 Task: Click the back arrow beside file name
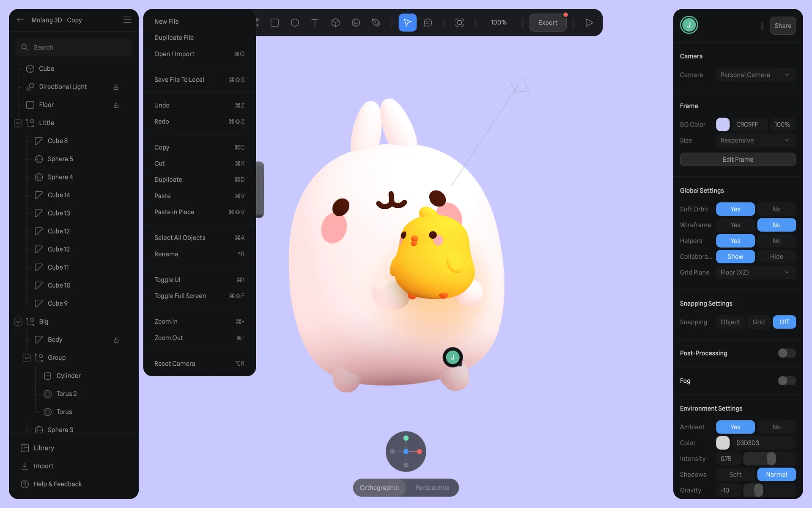coord(20,20)
